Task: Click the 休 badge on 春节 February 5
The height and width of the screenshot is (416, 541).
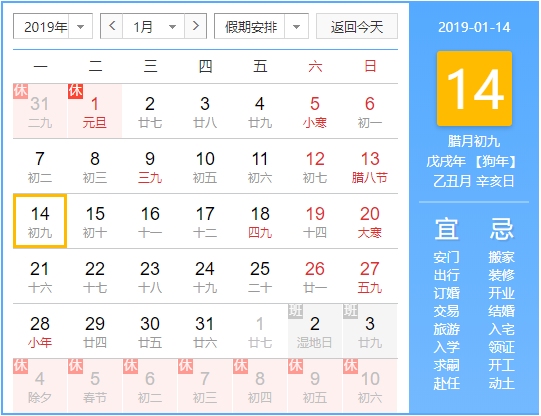Action: click(x=75, y=366)
